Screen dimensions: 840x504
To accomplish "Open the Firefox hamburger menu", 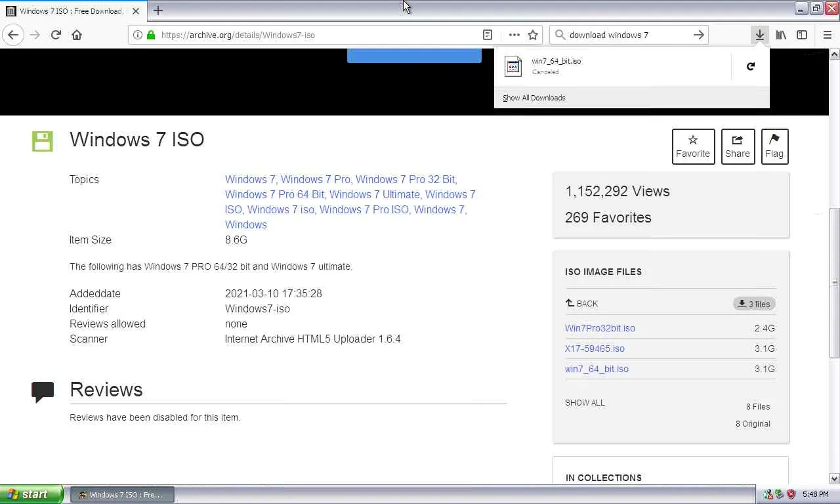I will (827, 35).
